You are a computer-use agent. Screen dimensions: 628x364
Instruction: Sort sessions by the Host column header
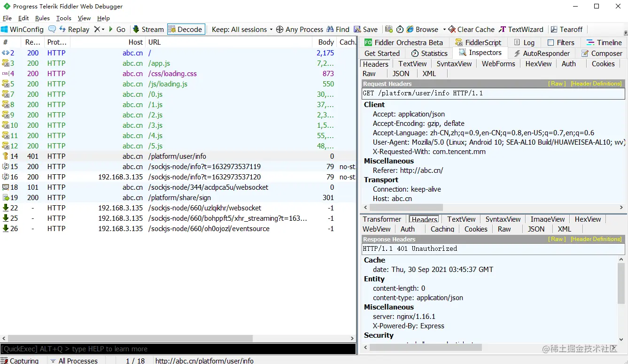tap(108, 42)
